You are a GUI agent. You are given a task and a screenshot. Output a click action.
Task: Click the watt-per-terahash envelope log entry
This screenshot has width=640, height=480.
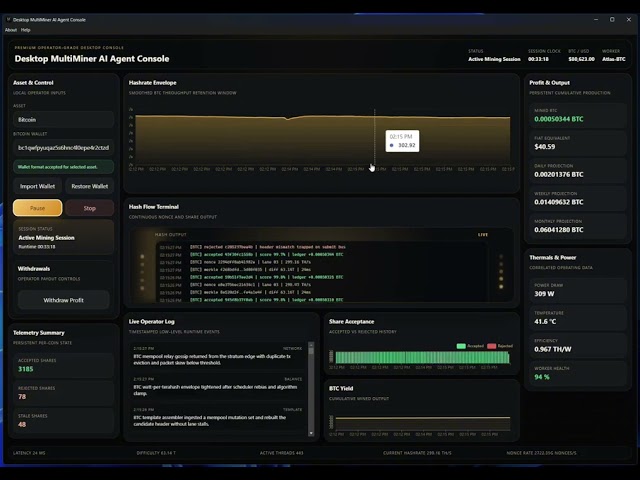pyautogui.click(x=218, y=387)
